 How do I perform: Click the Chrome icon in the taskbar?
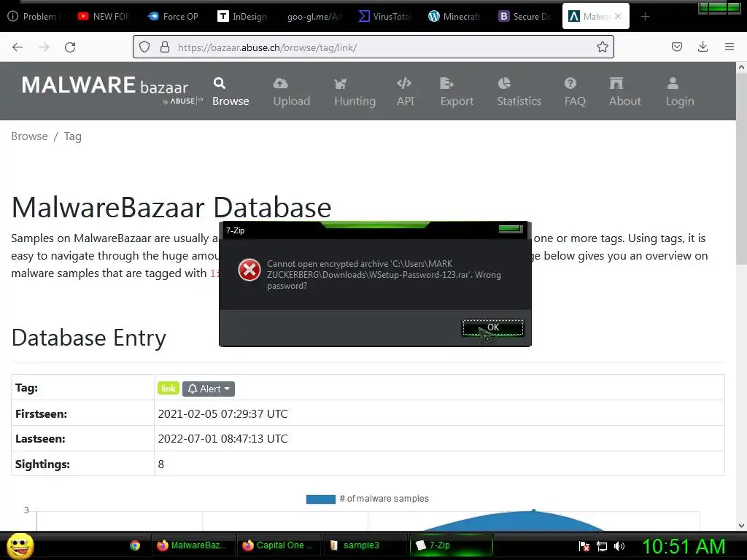coord(135,545)
